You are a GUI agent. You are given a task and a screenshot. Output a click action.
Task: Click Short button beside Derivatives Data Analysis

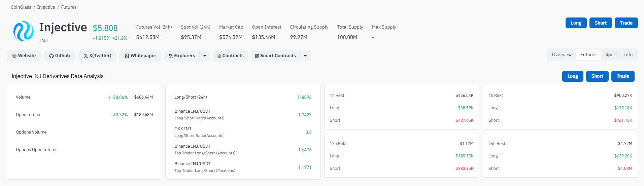point(597,76)
